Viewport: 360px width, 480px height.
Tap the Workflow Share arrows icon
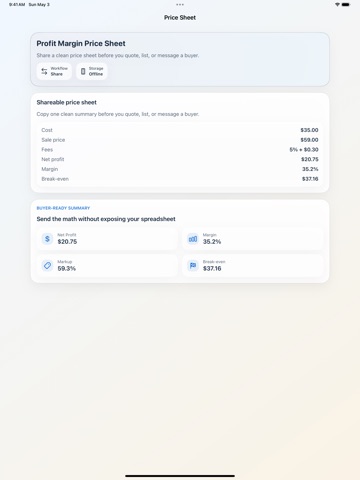[44, 71]
